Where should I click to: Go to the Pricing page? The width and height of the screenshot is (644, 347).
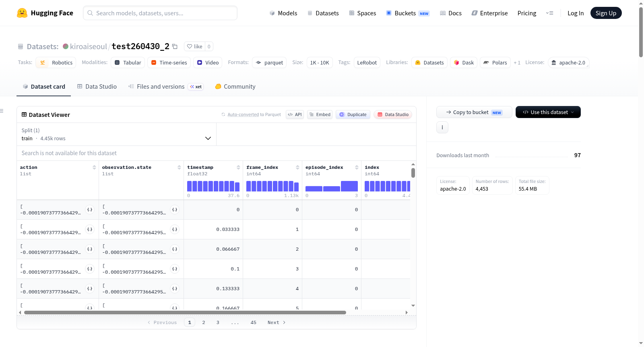(x=527, y=13)
